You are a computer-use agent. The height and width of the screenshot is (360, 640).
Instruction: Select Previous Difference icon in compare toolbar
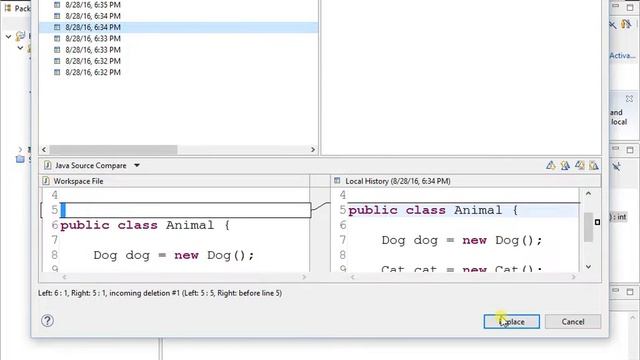565,165
